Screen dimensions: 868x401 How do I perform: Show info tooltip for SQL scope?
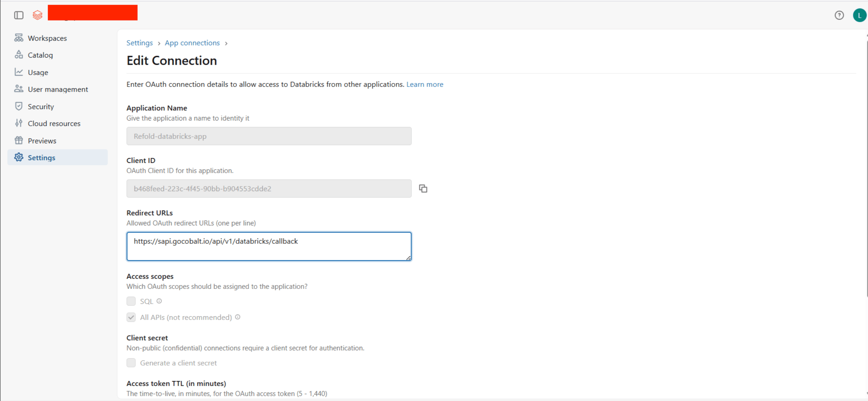(159, 301)
